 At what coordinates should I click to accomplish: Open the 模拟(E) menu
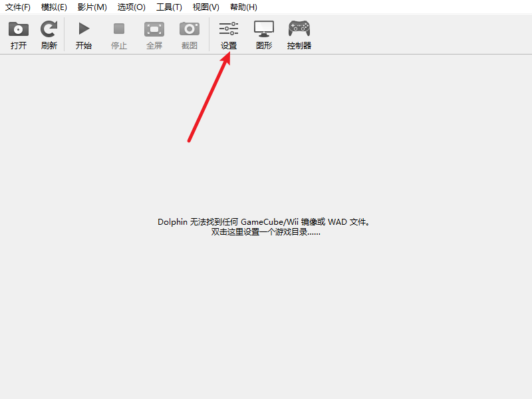coord(54,7)
